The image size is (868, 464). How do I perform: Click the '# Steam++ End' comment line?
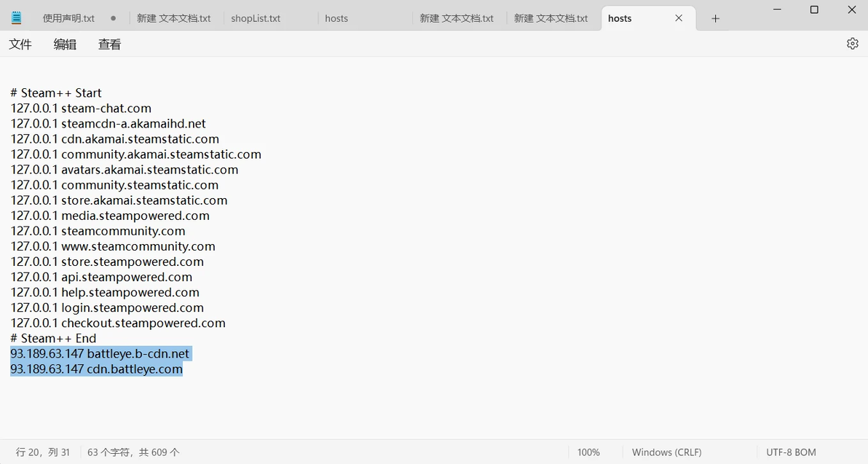tap(53, 338)
